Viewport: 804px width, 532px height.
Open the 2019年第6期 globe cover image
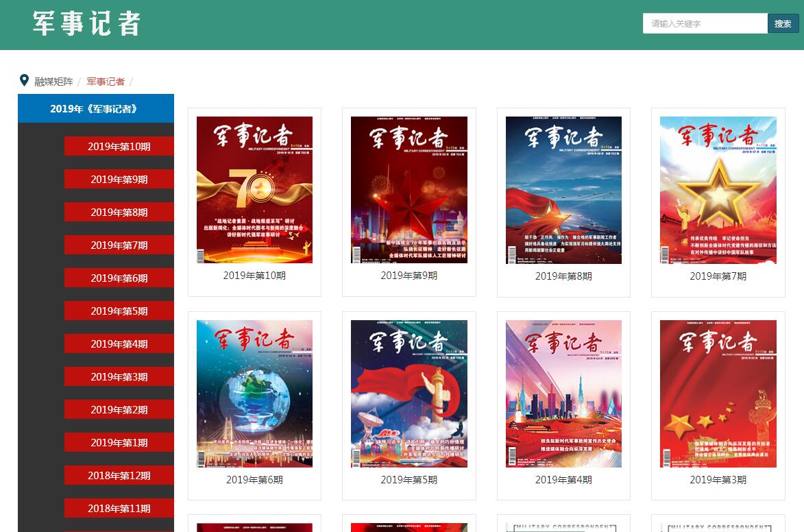(254, 394)
